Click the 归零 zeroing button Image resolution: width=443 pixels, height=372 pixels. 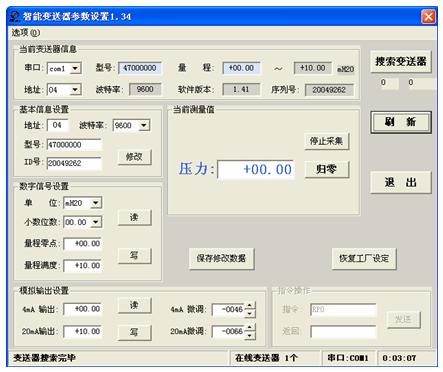[327, 169]
